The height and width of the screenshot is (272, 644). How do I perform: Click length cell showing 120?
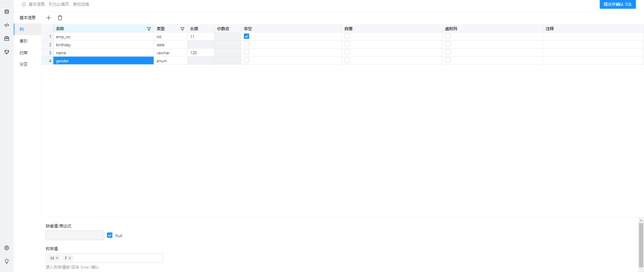[x=201, y=53]
